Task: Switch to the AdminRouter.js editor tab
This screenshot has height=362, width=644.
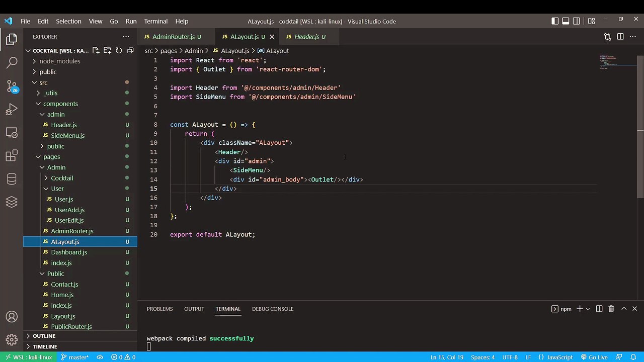Action: (x=176, y=37)
